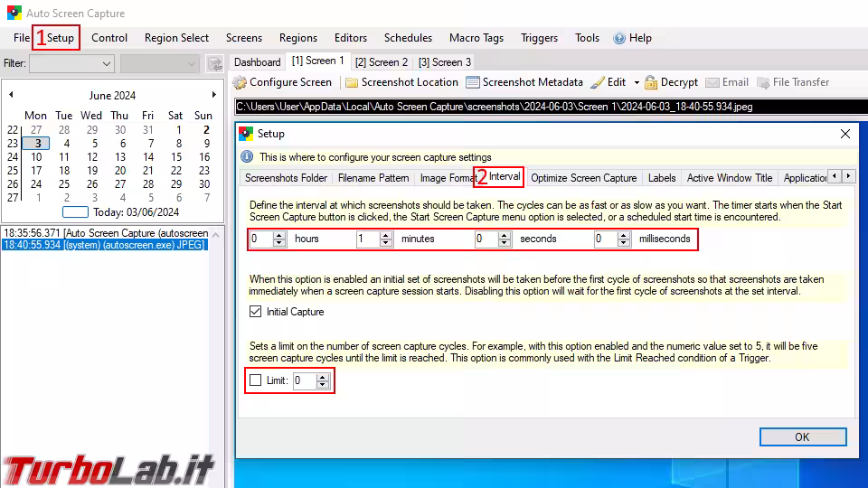
Task: Open the Labels tab
Action: click(x=662, y=178)
